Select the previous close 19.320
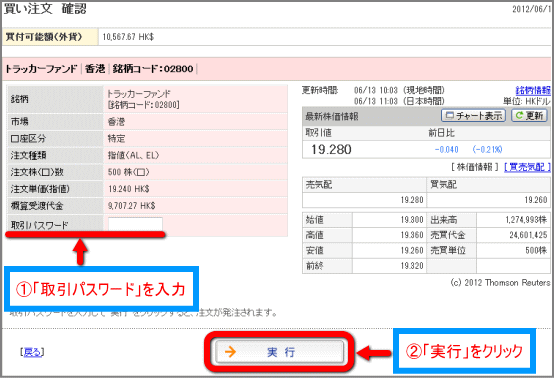The image size is (554, 378). pyautogui.click(x=412, y=266)
